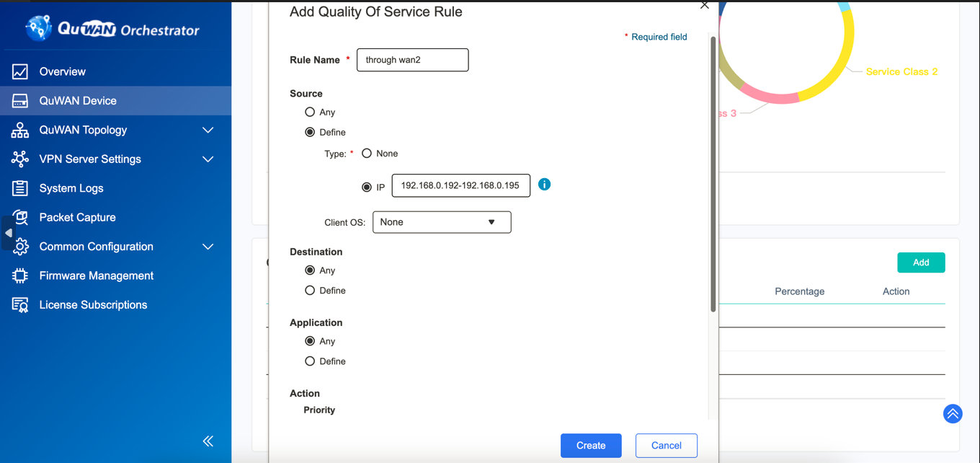The height and width of the screenshot is (463, 980).
Task: Click the blue info icon beside IP field
Action: tap(544, 185)
